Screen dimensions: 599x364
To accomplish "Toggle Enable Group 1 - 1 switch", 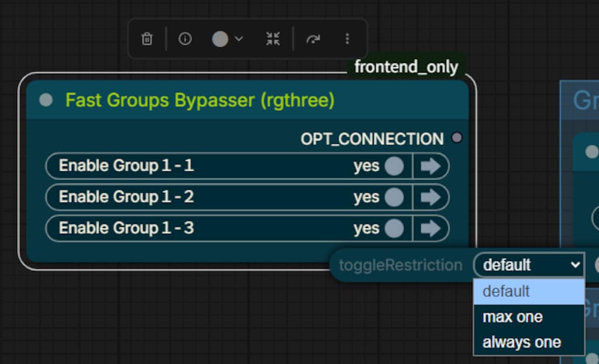I will point(394,166).
